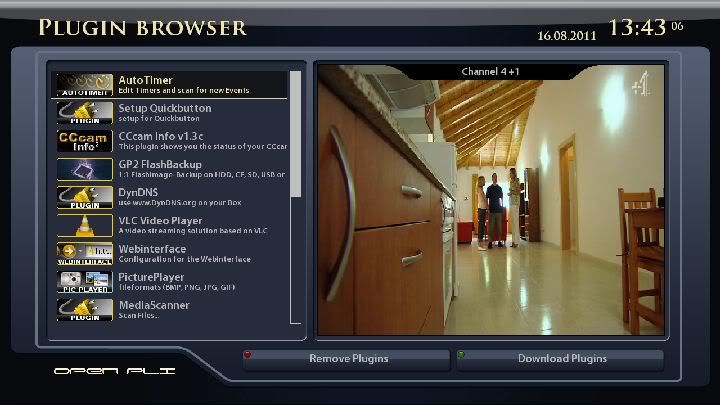
Task: Launch VLC Video Player cone icon
Action: tap(84, 225)
